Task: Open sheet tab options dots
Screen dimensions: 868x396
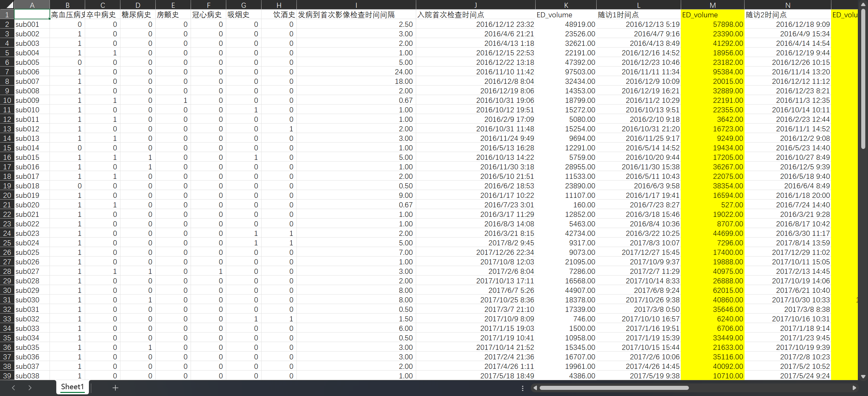Action: (522, 388)
